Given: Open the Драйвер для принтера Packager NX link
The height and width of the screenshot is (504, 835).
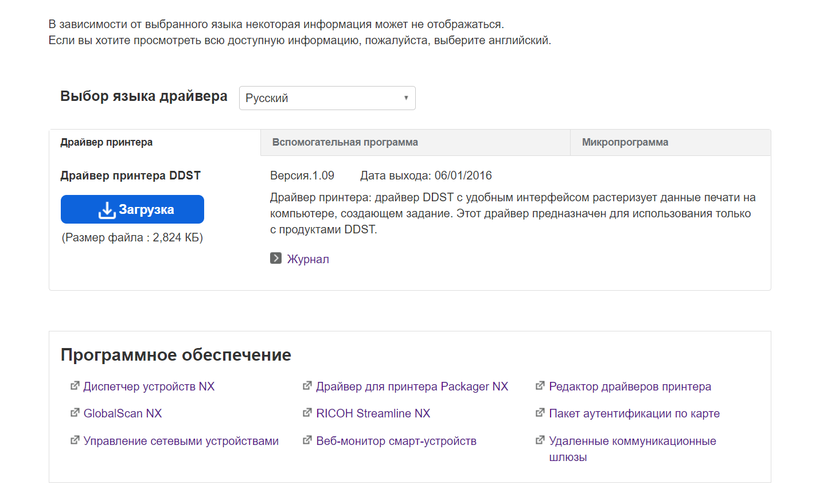Looking at the screenshot, I should (x=412, y=386).
